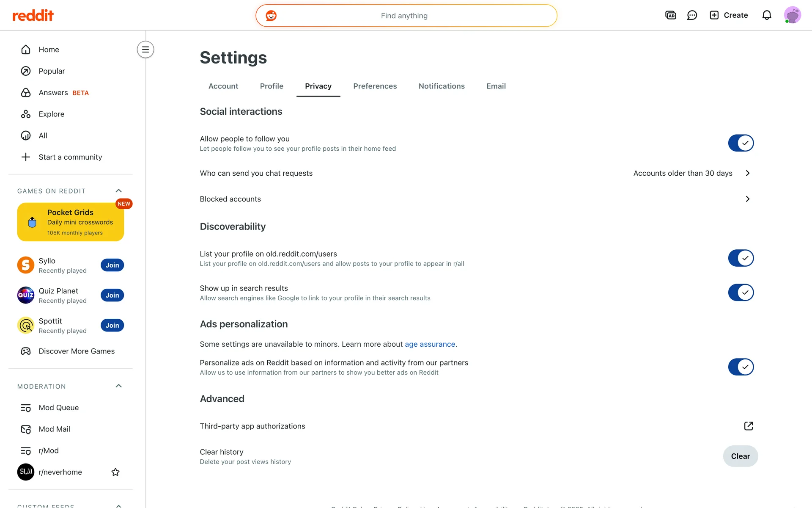Open the chat icon in header
This screenshot has height=508, width=812.
point(692,15)
